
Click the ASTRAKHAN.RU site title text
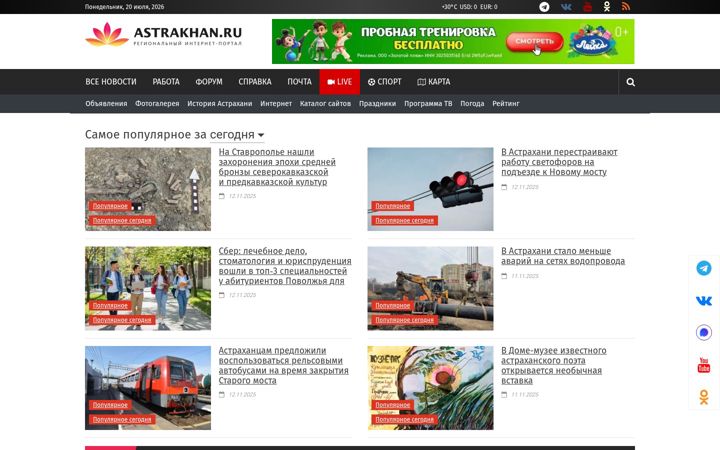coord(188,33)
